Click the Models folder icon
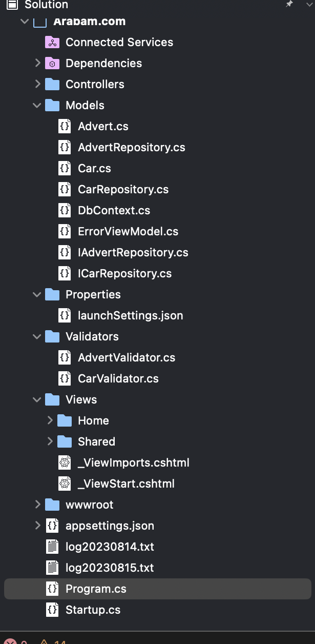The image size is (315, 644). click(52, 105)
